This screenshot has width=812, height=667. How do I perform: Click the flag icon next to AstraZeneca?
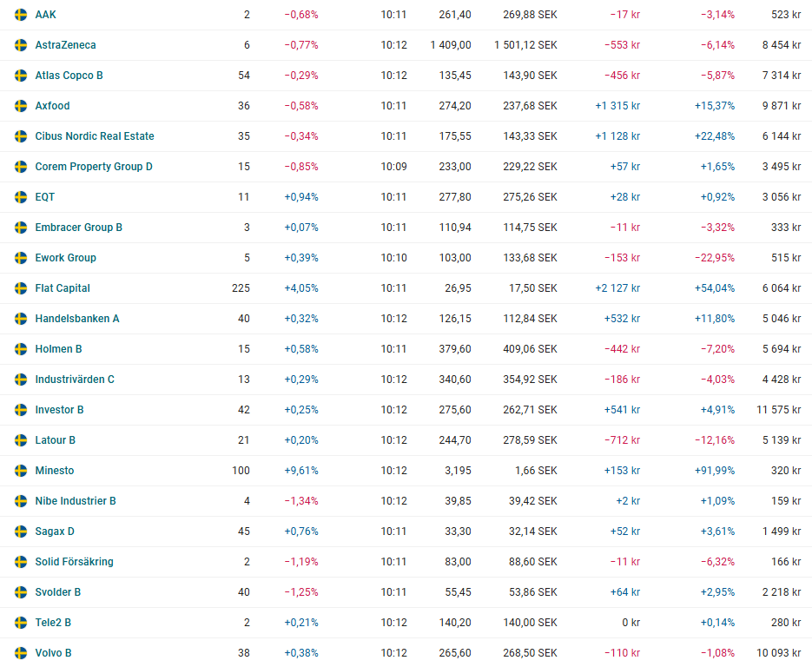pos(21,45)
